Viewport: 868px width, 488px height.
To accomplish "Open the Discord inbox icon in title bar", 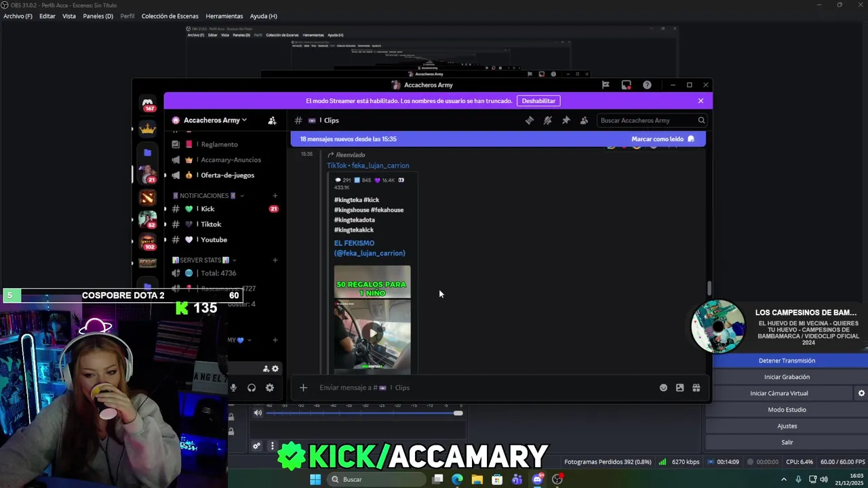I will pos(626,85).
